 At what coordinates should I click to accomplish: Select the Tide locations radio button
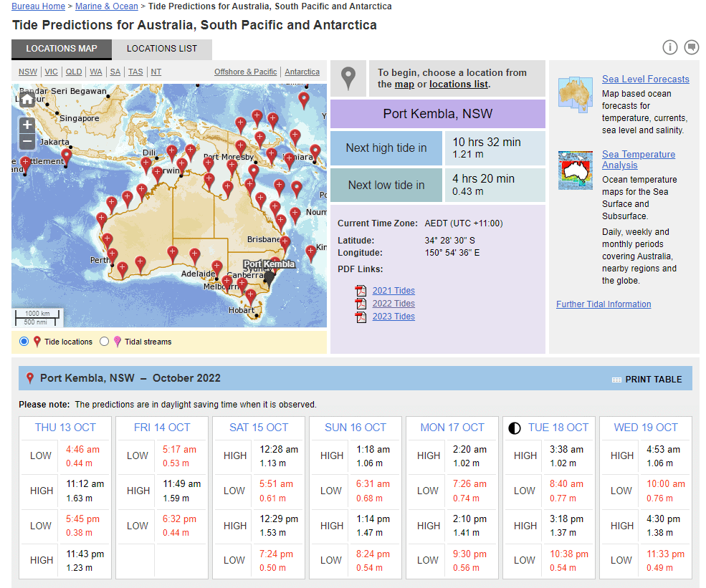(24, 342)
